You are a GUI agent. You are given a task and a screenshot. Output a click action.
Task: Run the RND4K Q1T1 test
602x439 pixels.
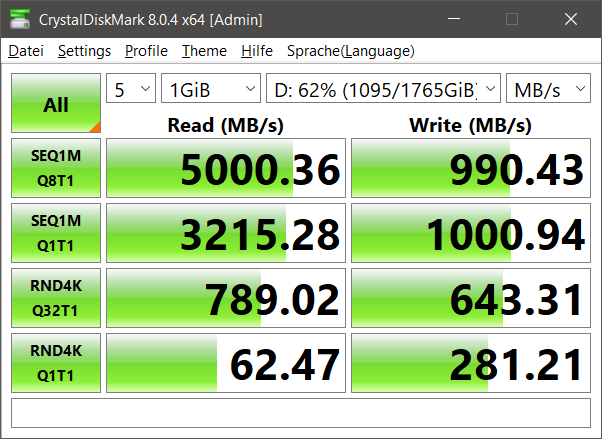(x=56, y=363)
